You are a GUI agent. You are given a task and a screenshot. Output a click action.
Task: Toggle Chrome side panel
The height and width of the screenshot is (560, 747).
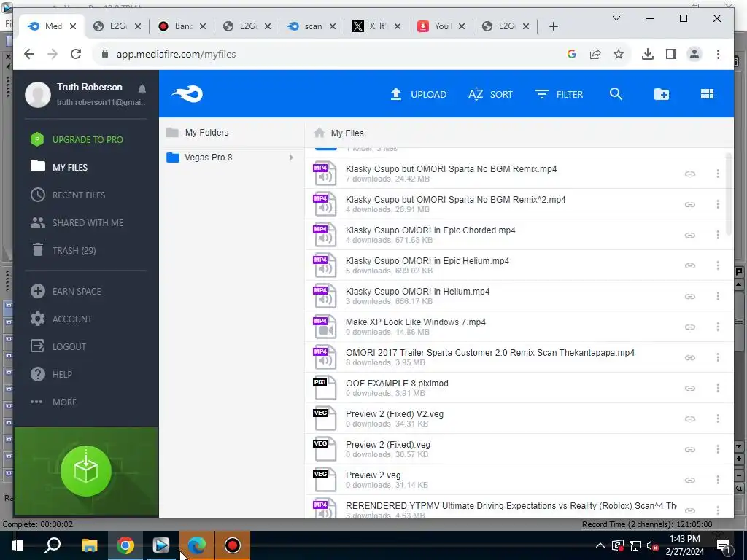(x=671, y=54)
